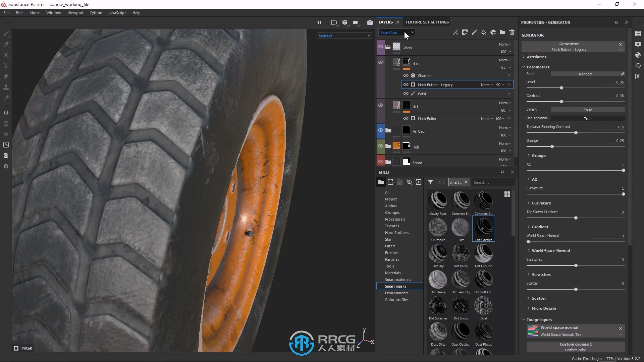Click the shelf Search field
Image resolution: width=644 pixels, height=362 pixels.
(x=492, y=182)
